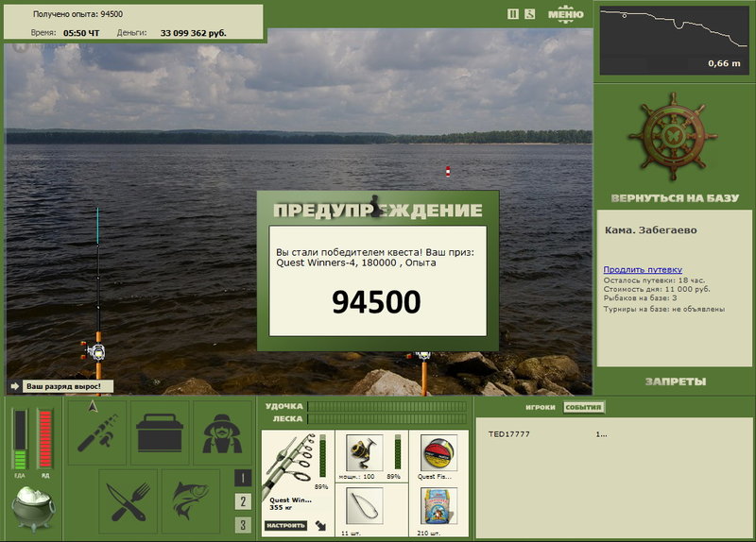The width and height of the screenshot is (756, 542).
Task: Click the groundbait cauldron pot icon
Action: [x=33, y=508]
